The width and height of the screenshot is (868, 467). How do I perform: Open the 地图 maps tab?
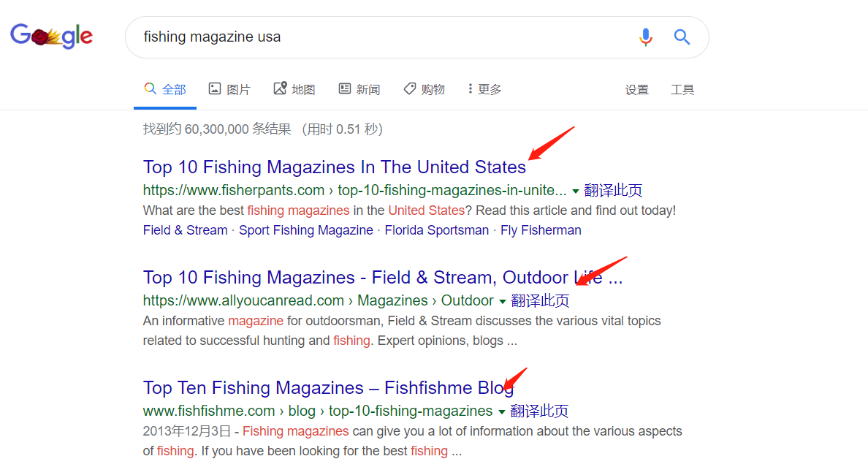point(294,89)
